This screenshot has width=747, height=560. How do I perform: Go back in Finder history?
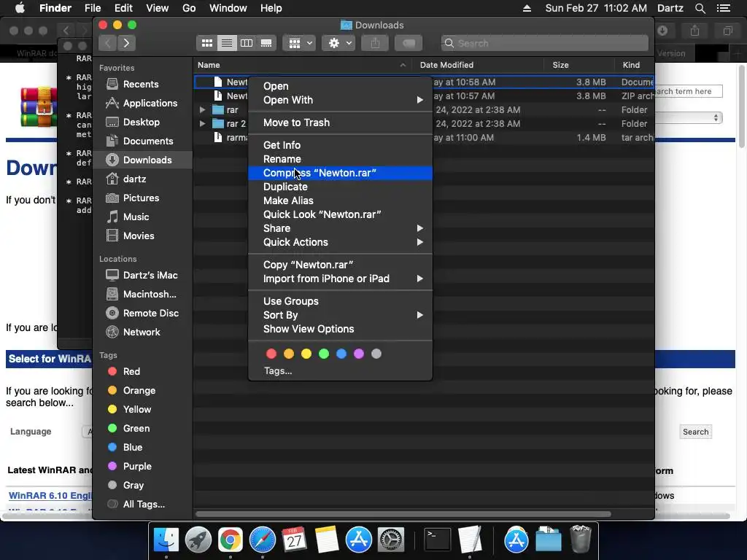point(108,43)
